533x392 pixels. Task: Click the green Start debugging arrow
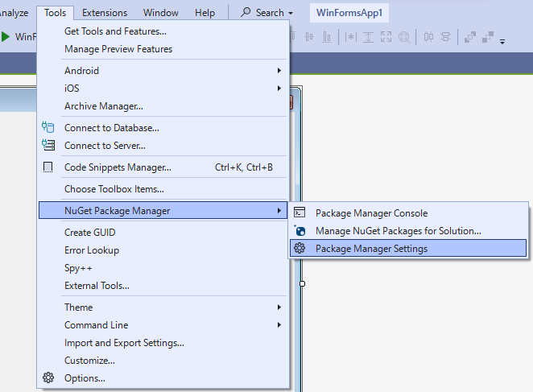6,36
